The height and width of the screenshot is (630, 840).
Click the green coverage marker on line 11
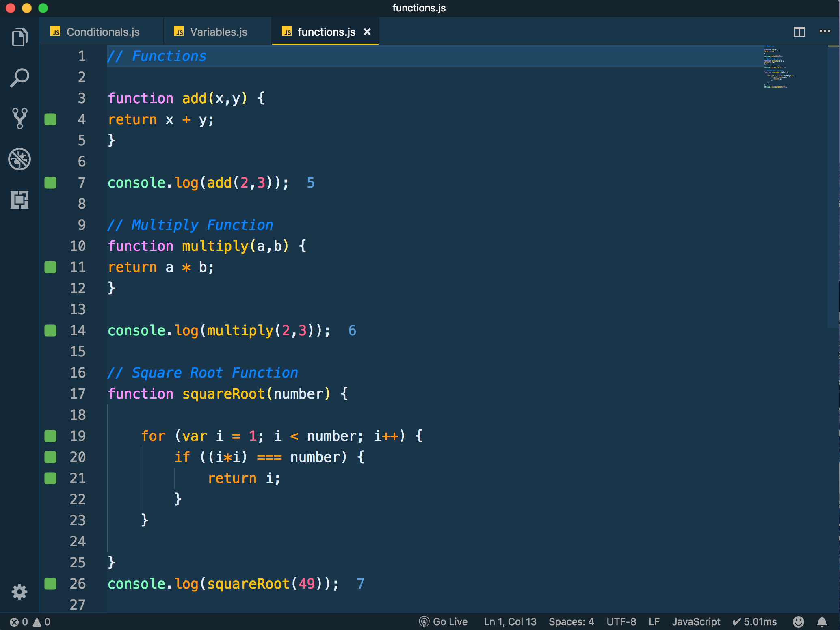[50, 267]
